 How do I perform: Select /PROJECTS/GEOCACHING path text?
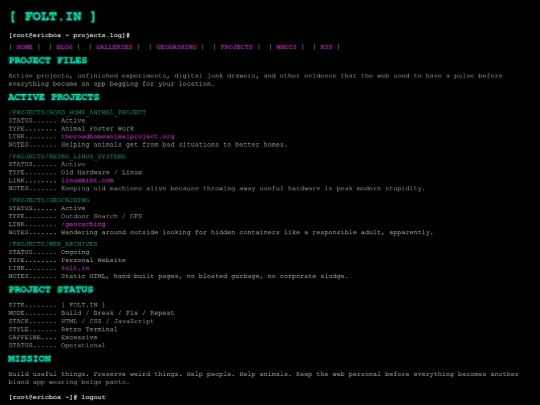(x=49, y=200)
